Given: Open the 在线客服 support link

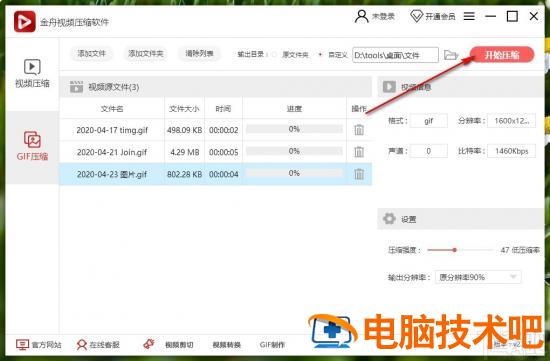Looking at the screenshot, I should pos(105,345).
